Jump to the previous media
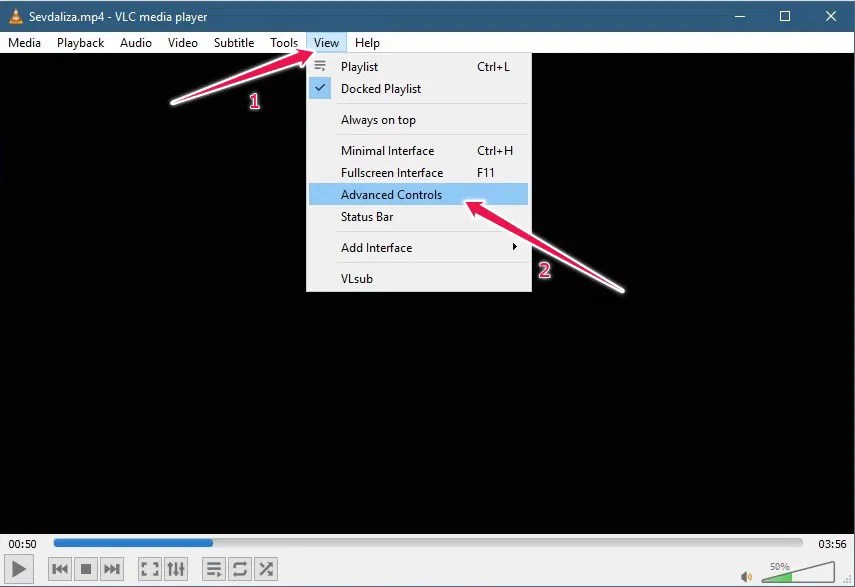The width and height of the screenshot is (855, 587). [x=59, y=568]
